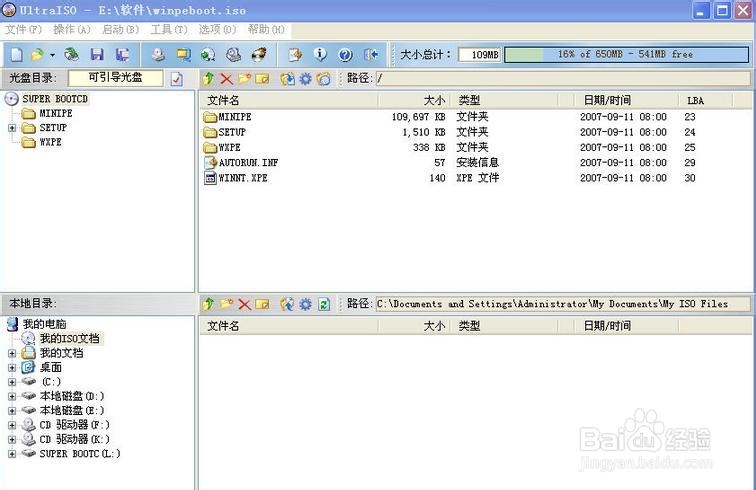The height and width of the screenshot is (490, 756).
Task: Expand 我的文档 node in local tree
Action: click(x=12, y=353)
